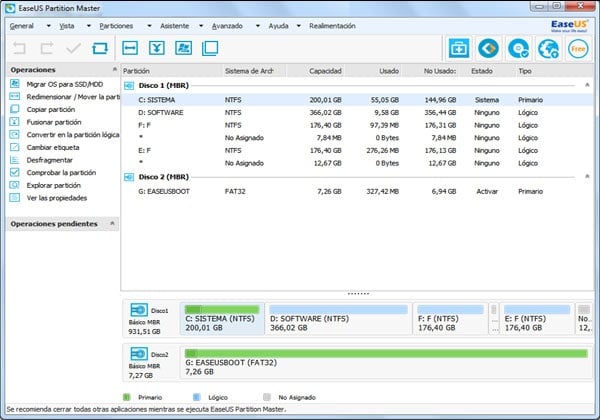Expand the dropdown arrow next to Vista
Screen dimensions: 600x420
89,26
